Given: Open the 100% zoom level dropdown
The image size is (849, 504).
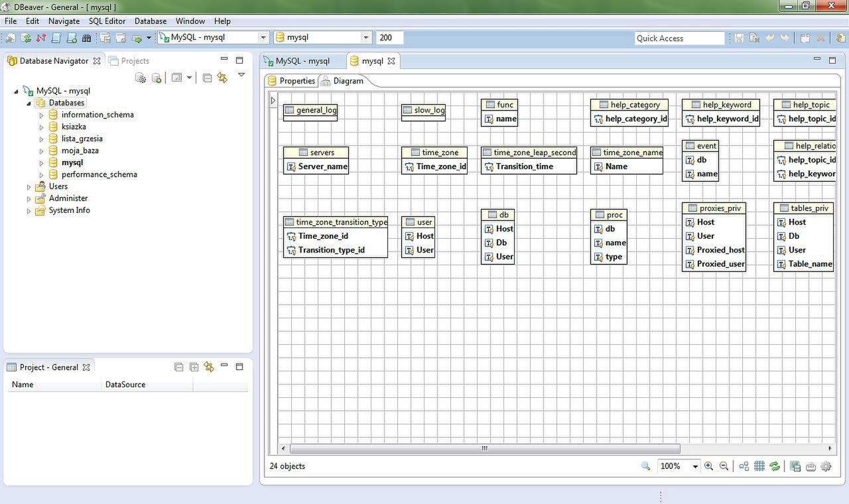Looking at the screenshot, I should pos(695,466).
